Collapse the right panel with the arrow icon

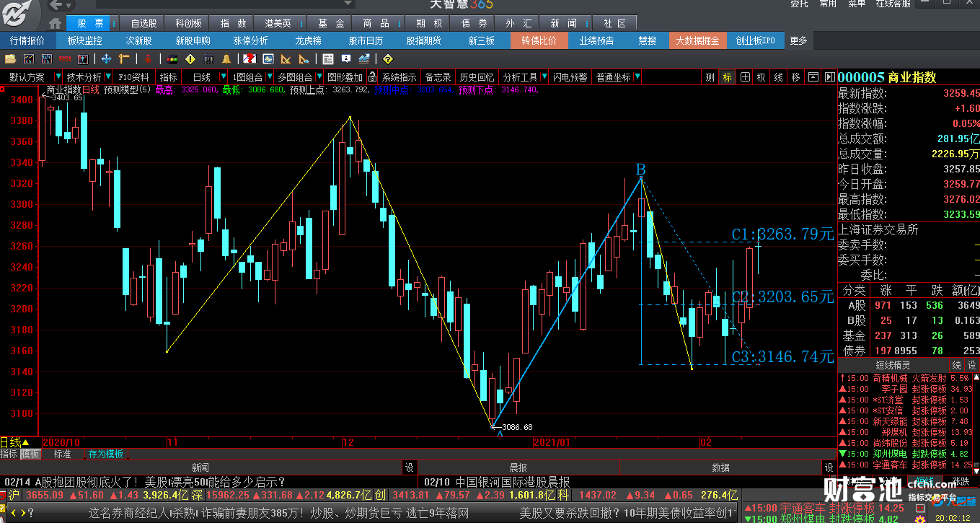(829, 76)
